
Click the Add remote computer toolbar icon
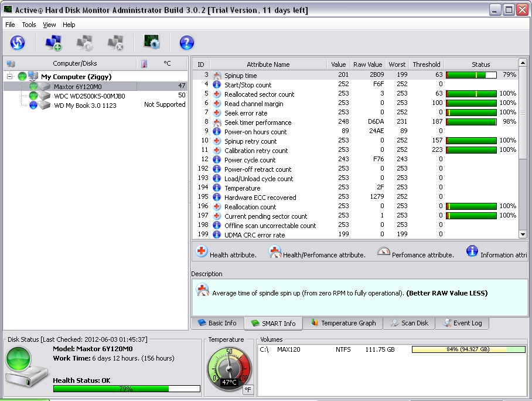tap(53, 43)
